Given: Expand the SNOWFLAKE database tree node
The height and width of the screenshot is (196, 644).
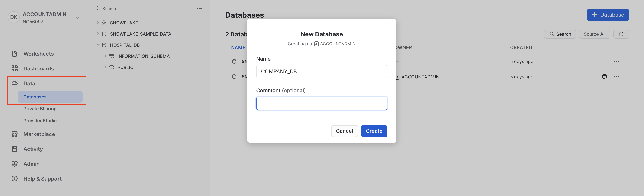Looking at the screenshot, I should point(98,23).
